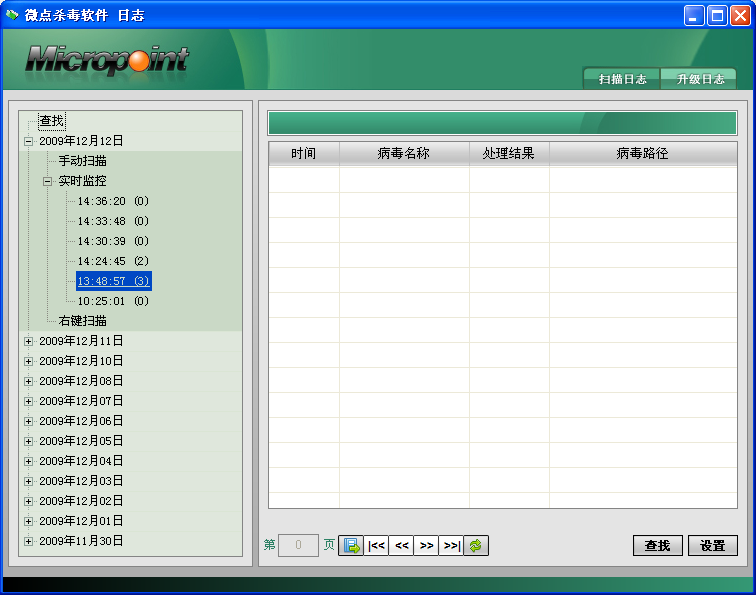Maximize the log window
756x595 pixels.
[717, 15]
